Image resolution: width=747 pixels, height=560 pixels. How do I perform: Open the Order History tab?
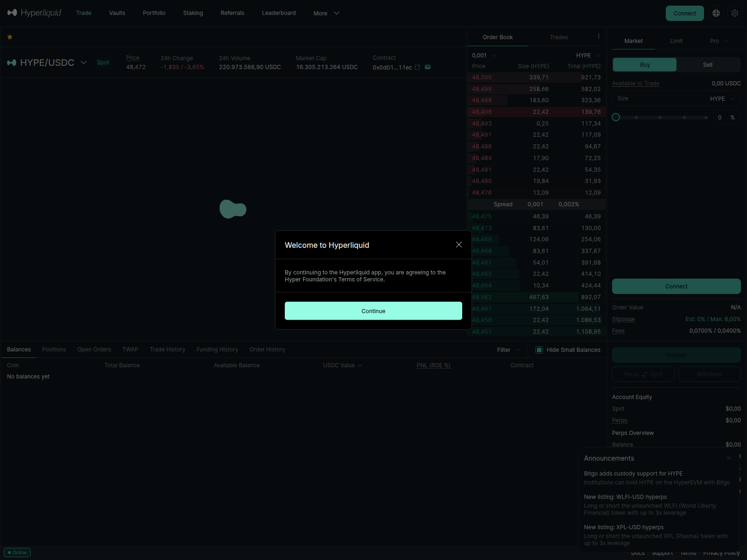(x=267, y=350)
